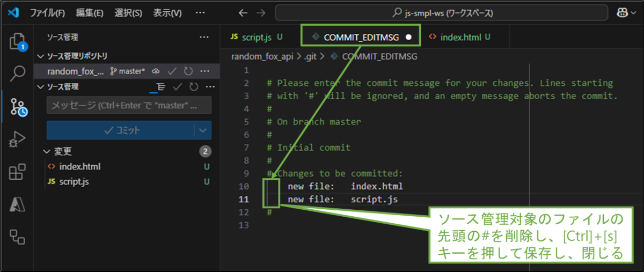
Task: Open the Search view in activity bar
Action: pos(18,73)
